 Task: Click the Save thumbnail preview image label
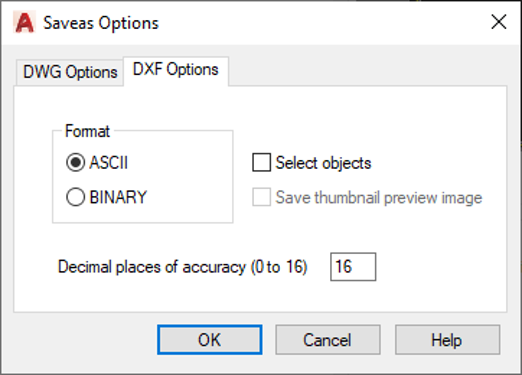pos(379,198)
